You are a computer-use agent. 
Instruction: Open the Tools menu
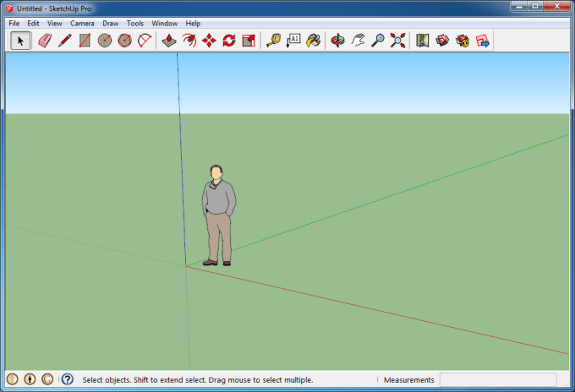tap(135, 24)
